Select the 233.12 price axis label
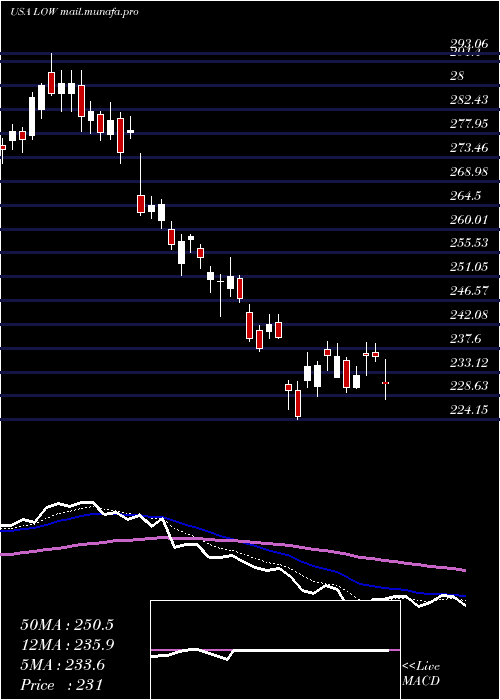The image size is (500, 700). [x=468, y=363]
